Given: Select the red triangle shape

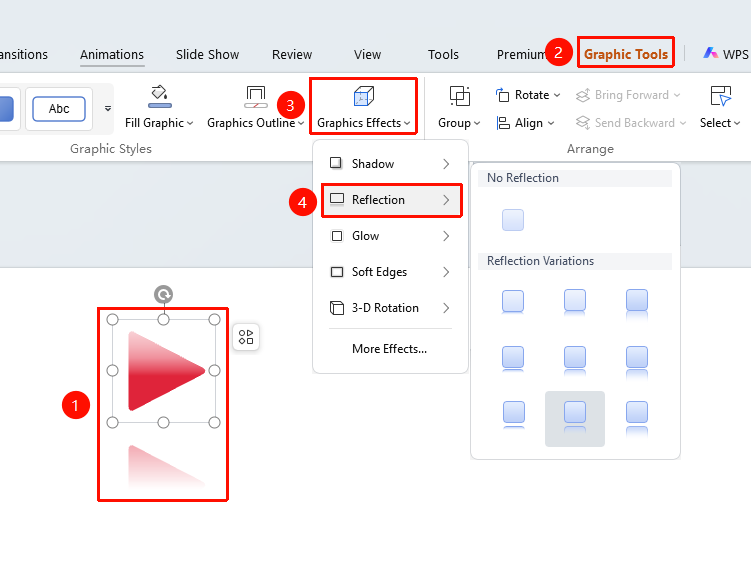Looking at the screenshot, I should pyautogui.click(x=166, y=371).
